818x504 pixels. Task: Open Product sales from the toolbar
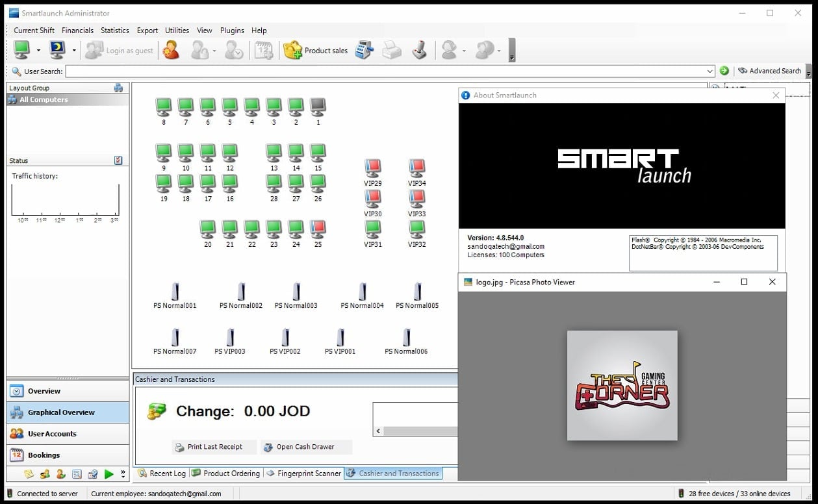click(x=316, y=51)
